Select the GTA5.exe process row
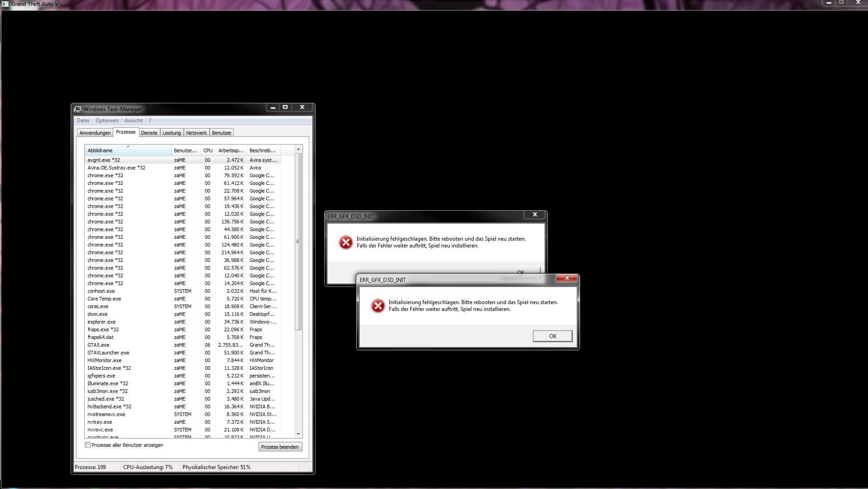This screenshot has width=868, height=489. tap(182, 345)
